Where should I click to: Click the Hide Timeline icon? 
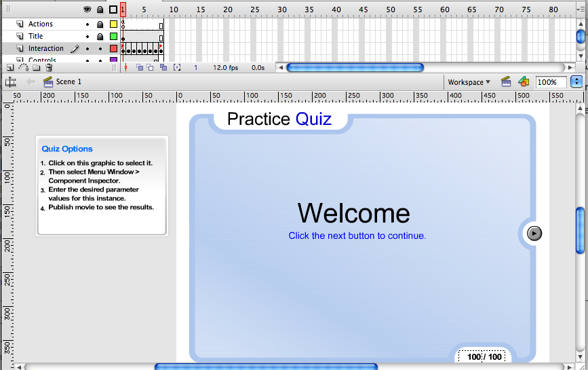click(x=10, y=81)
